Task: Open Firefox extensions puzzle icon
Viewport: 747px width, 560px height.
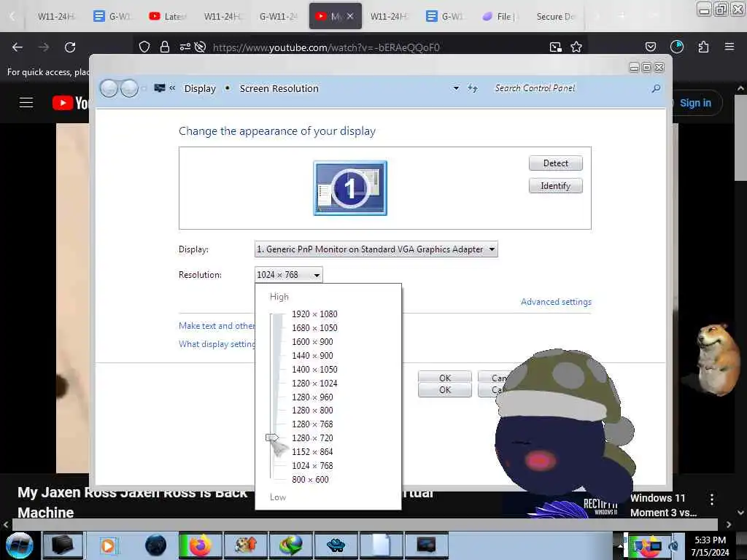Action: click(704, 47)
